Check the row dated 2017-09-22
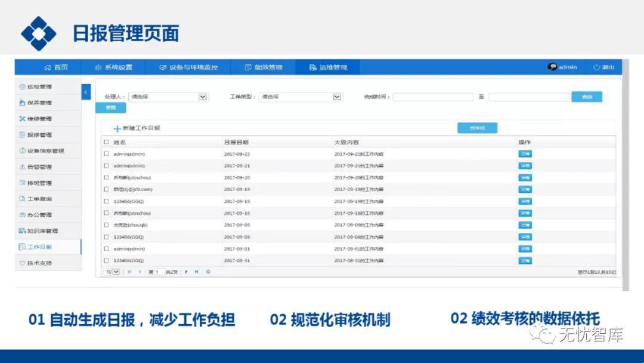Viewport: 644px width, 363px height. pyautogui.click(x=107, y=154)
